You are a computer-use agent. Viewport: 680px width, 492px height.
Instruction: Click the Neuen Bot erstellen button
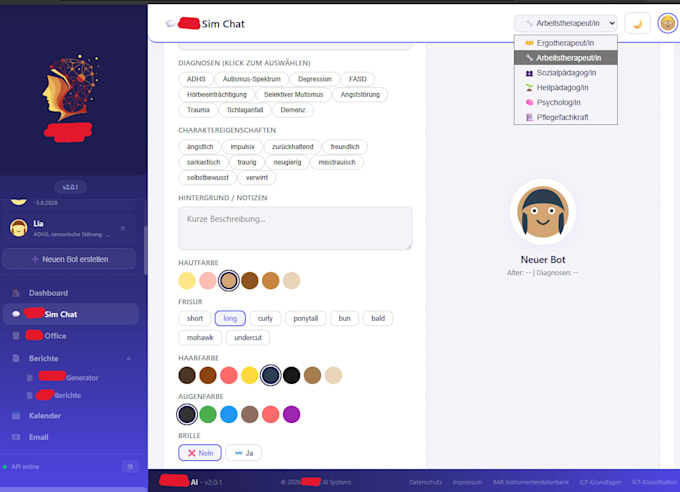[69, 259]
